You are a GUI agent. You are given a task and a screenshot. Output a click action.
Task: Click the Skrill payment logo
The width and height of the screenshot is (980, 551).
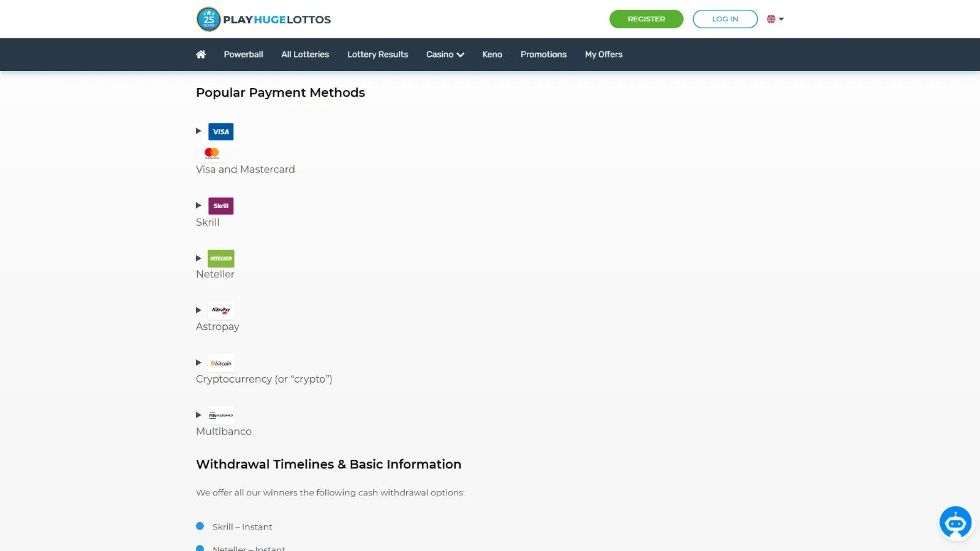(x=221, y=206)
